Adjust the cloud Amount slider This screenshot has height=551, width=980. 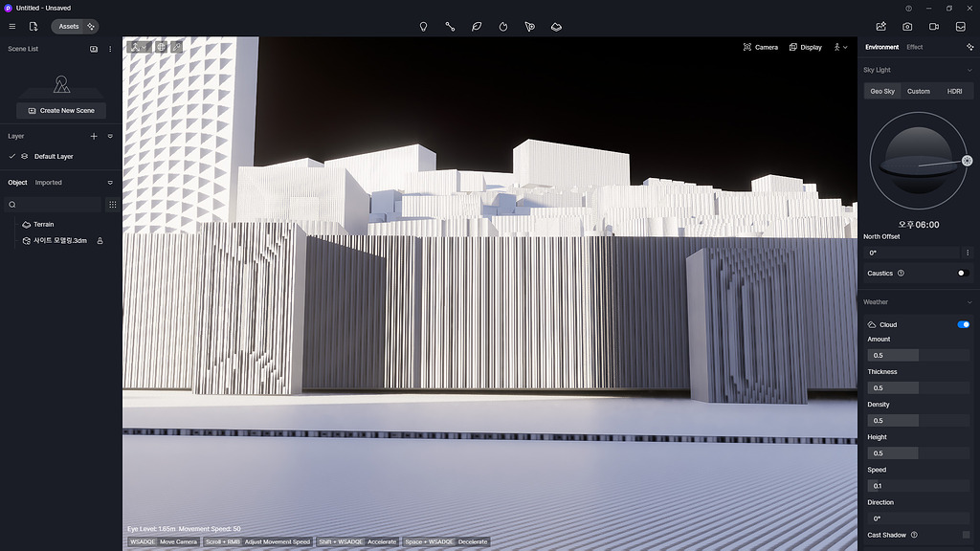918,356
